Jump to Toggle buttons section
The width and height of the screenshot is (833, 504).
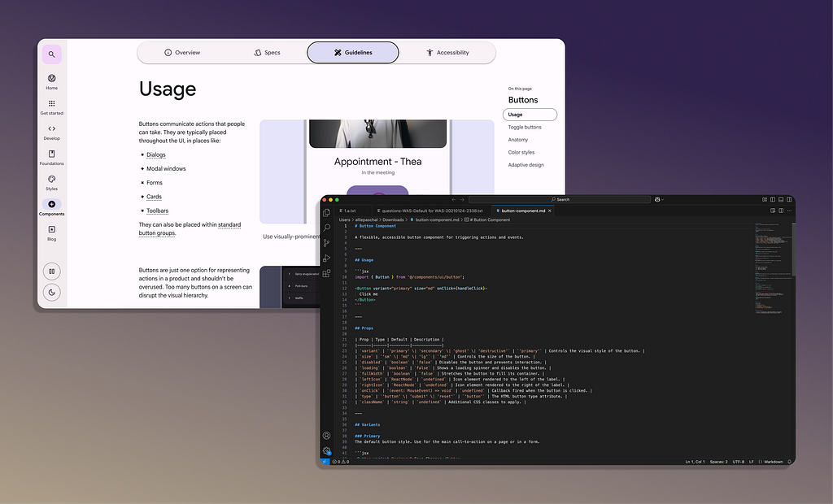[x=525, y=127]
